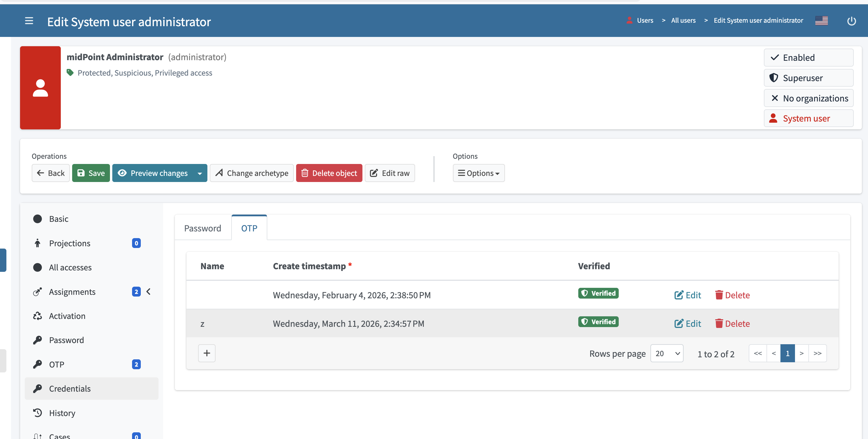Click Verified badge in February 4 row
The height and width of the screenshot is (439, 868).
(x=598, y=293)
